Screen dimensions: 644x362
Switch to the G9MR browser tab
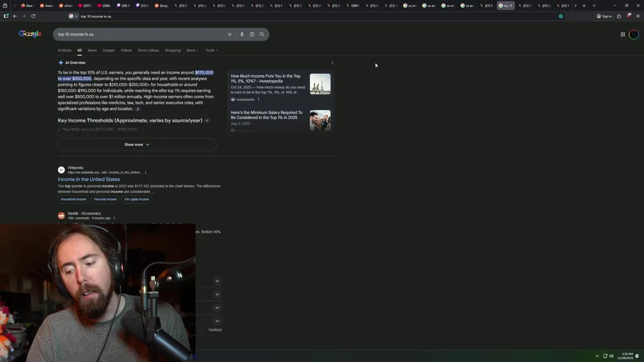tap(352, 6)
